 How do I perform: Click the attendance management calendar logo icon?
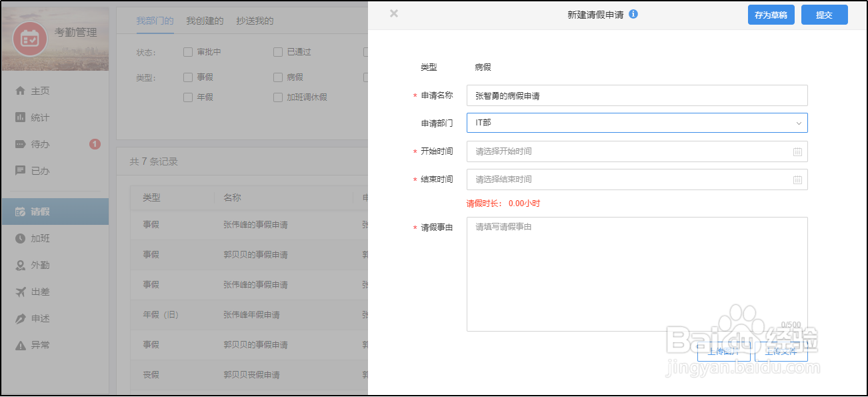click(x=30, y=39)
